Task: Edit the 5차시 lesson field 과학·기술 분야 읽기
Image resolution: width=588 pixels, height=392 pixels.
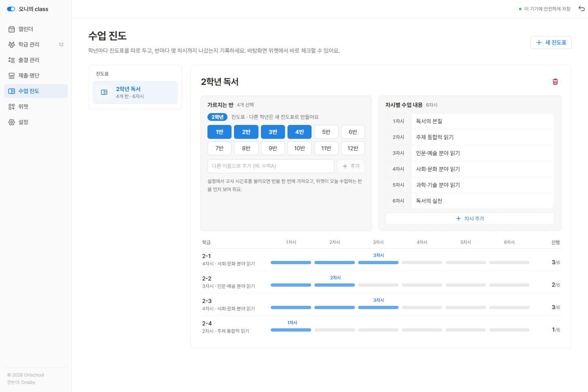Action: (x=482, y=185)
